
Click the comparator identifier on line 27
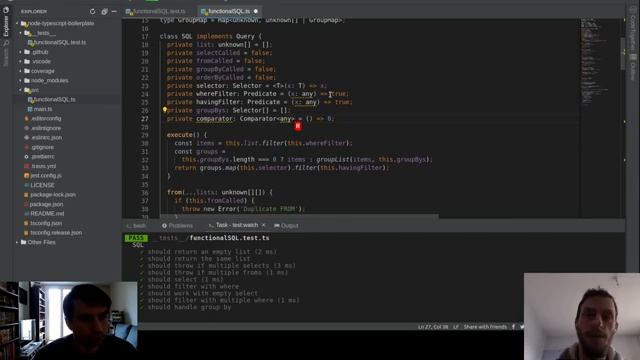click(x=214, y=118)
